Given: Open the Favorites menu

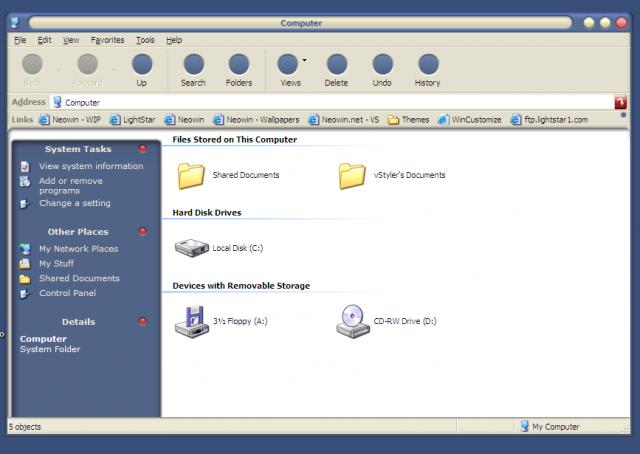Looking at the screenshot, I should 107,40.
